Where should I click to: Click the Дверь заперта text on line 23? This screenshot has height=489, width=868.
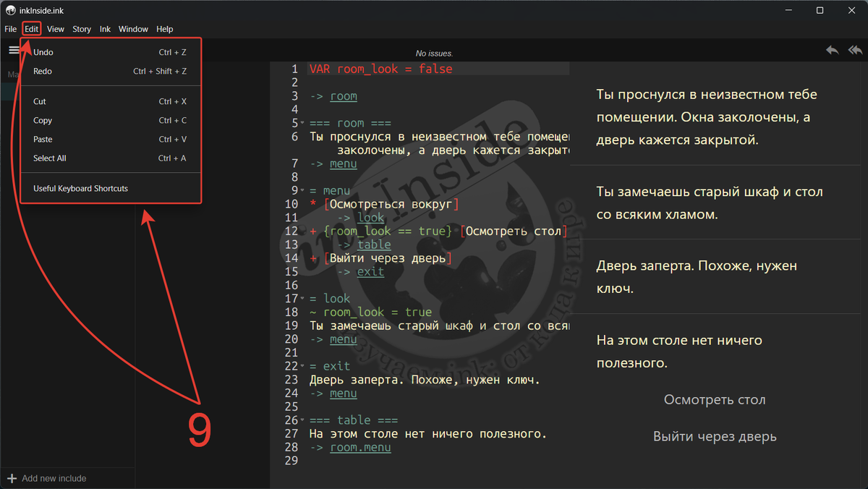pyautogui.click(x=425, y=380)
